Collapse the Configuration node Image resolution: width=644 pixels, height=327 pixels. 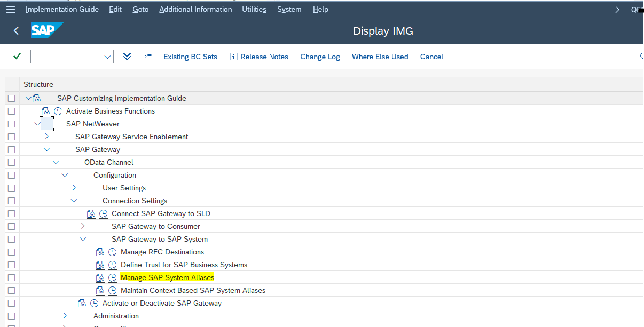tap(65, 175)
